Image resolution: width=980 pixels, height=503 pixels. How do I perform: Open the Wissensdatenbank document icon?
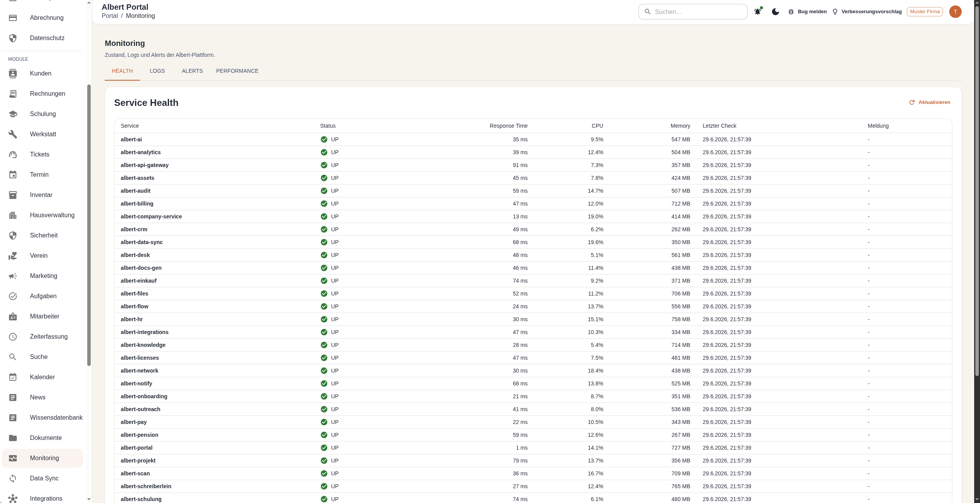[x=13, y=418]
